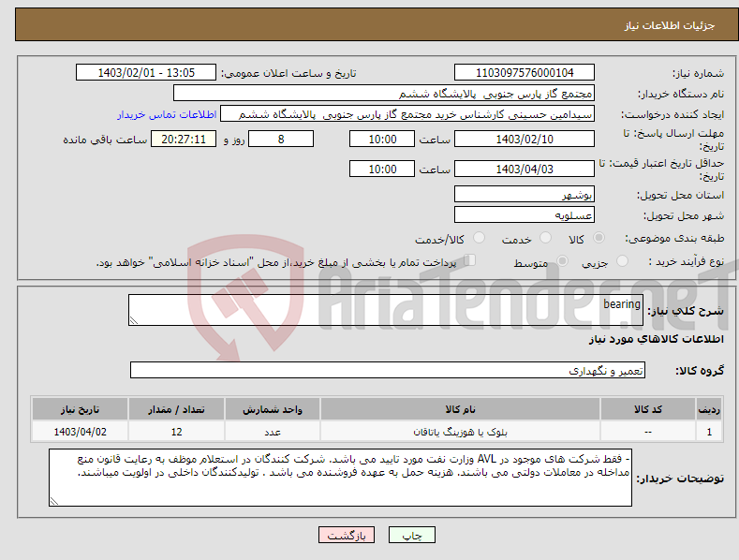
Task: Click the واحد شمارش column header
Action: pos(273,409)
